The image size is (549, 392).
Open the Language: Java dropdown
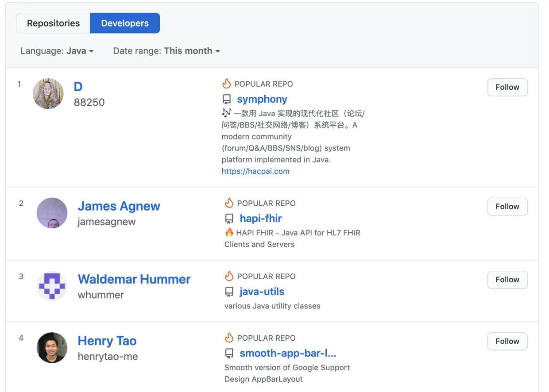coord(57,51)
